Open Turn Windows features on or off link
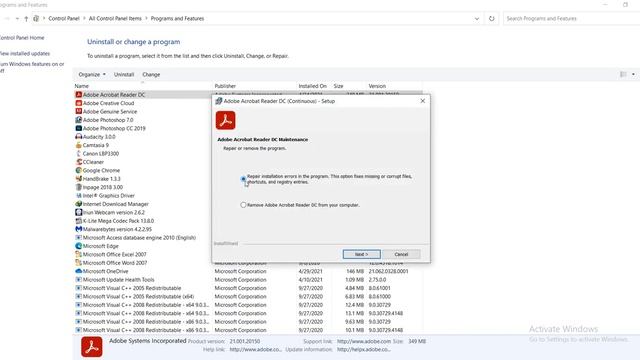This screenshot has height=360, width=640. (x=32, y=67)
